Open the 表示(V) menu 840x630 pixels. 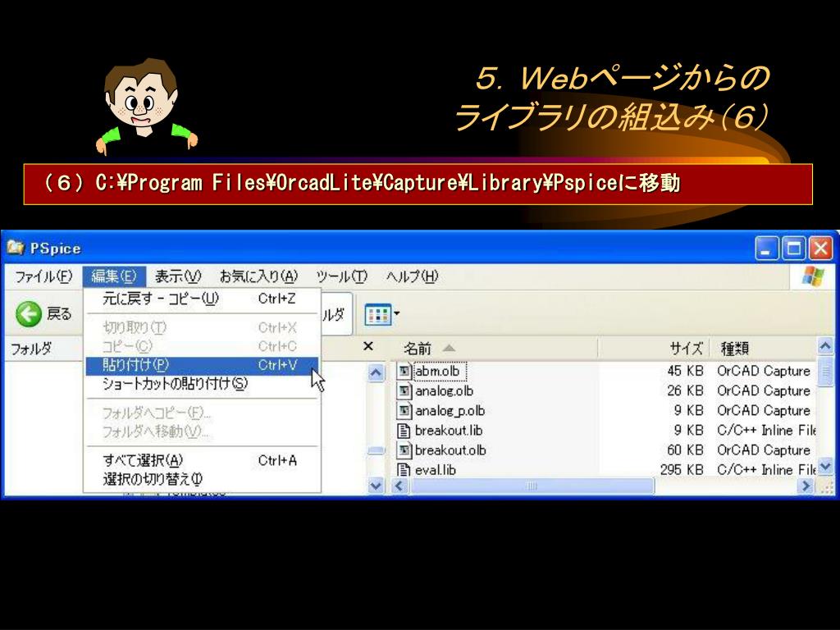pyautogui.click(x=178, y=276)
